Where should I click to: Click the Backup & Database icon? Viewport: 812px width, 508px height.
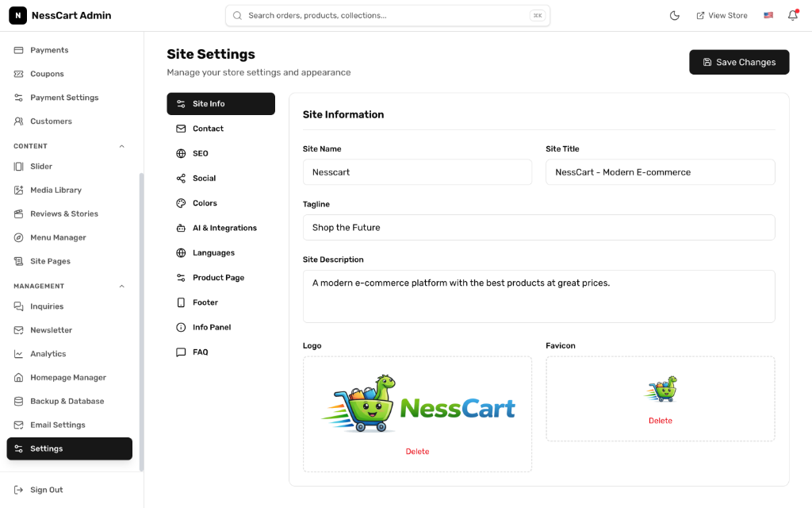pos(17,401)
